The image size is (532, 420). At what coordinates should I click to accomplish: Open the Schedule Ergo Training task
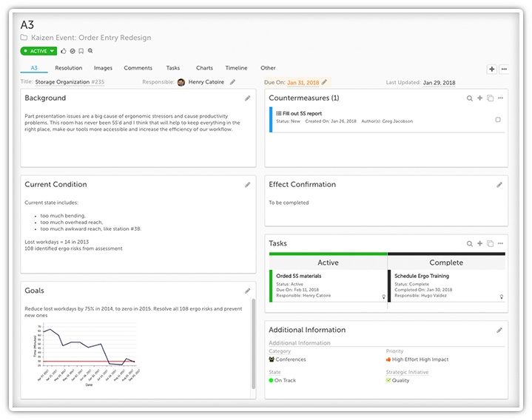tap(422, 276)
